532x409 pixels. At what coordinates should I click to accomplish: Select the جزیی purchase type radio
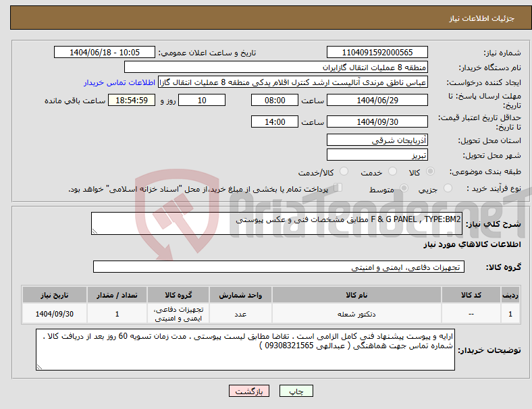pos(448,188)
